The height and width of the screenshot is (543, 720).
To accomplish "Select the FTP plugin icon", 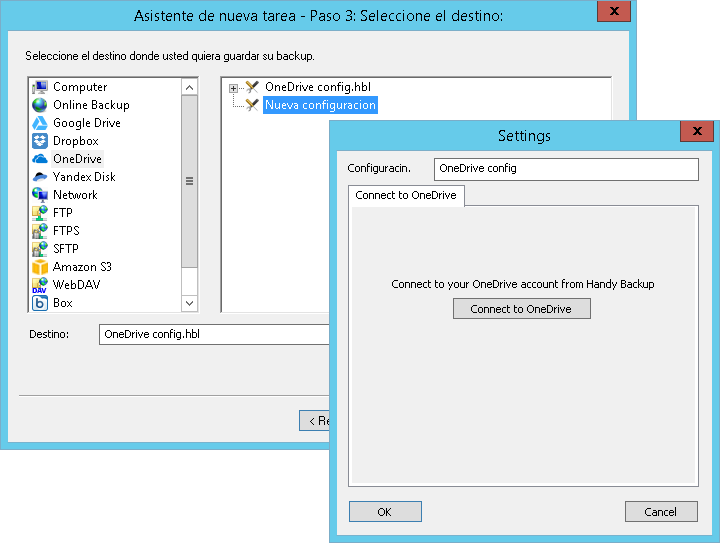I will pyautogui.click(x=40, y=213).
